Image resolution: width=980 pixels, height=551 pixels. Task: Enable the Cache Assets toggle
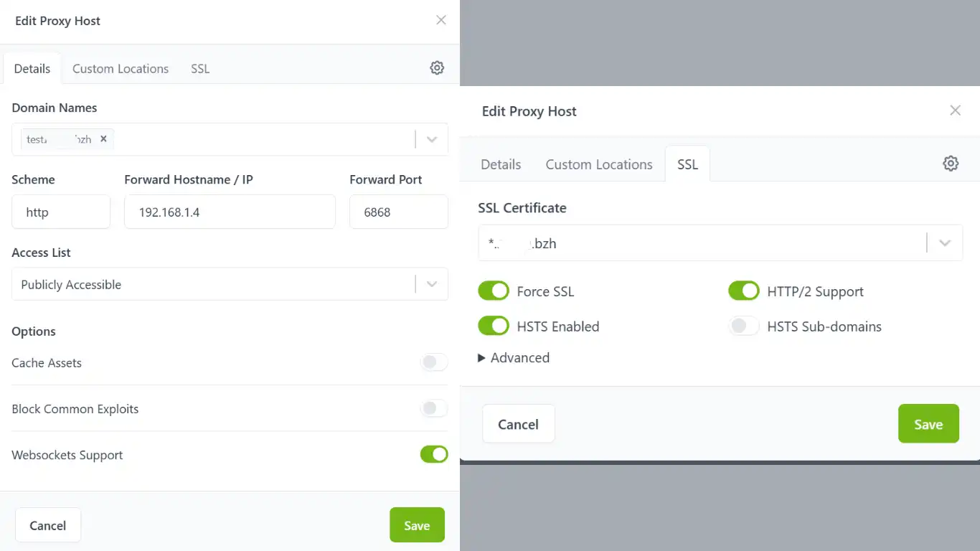433,362
